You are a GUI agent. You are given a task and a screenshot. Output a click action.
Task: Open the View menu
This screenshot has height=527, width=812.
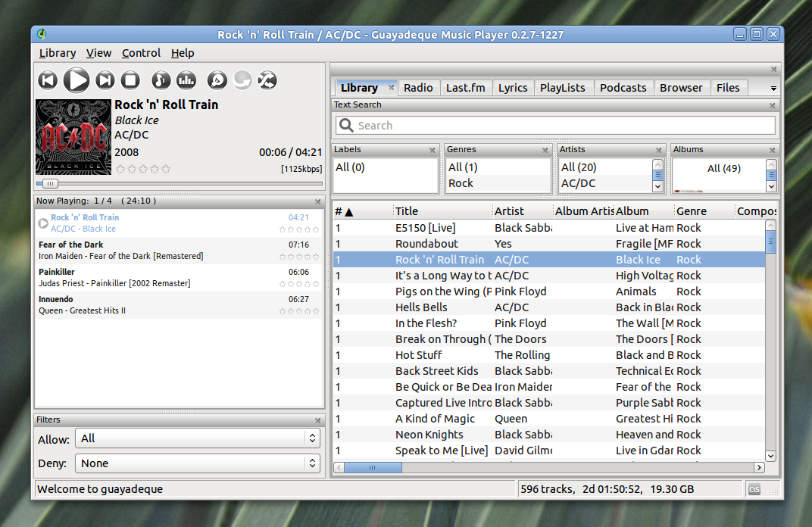point(98,53)
